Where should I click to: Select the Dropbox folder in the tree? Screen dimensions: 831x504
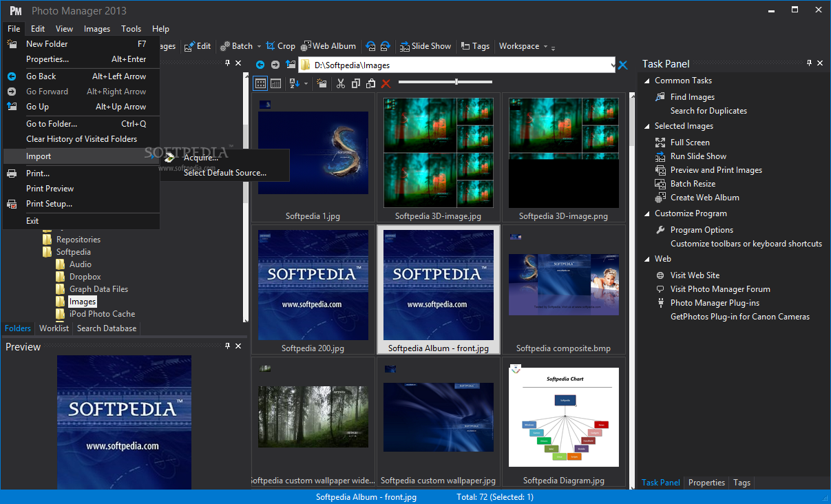tap(85, 277)
